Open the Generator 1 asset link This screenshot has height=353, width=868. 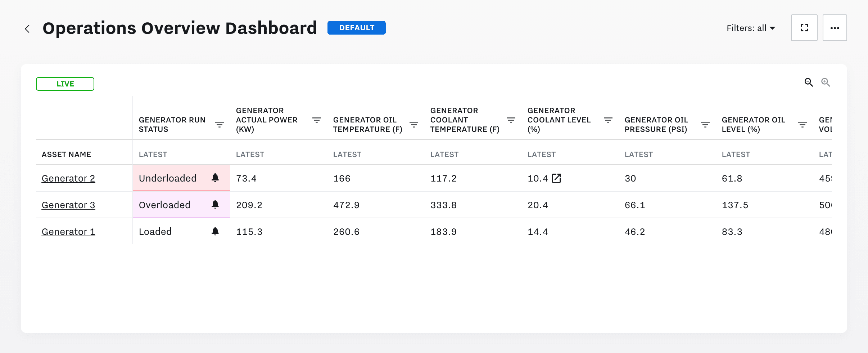tap(68, 231)
